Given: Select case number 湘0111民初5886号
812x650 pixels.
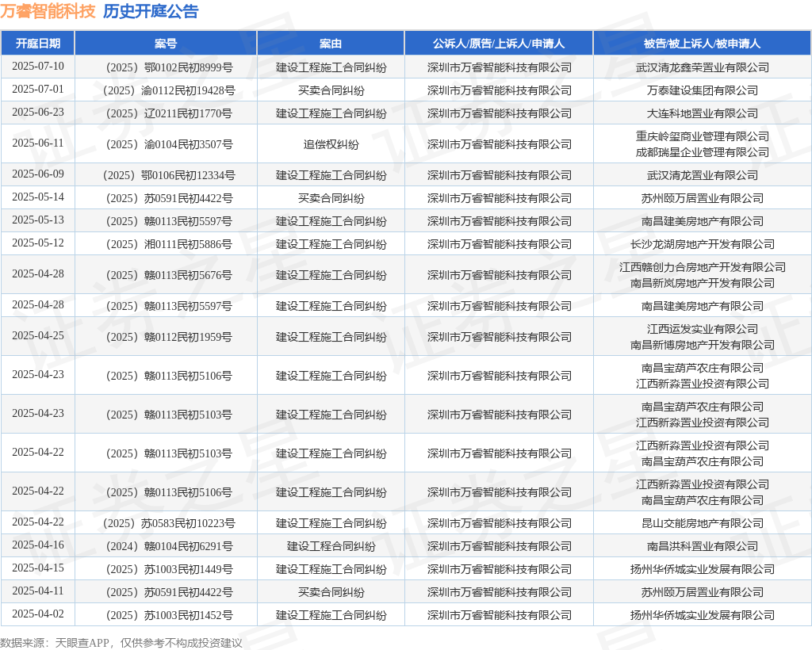Looking at the screenshot, I should coord(169,244).
